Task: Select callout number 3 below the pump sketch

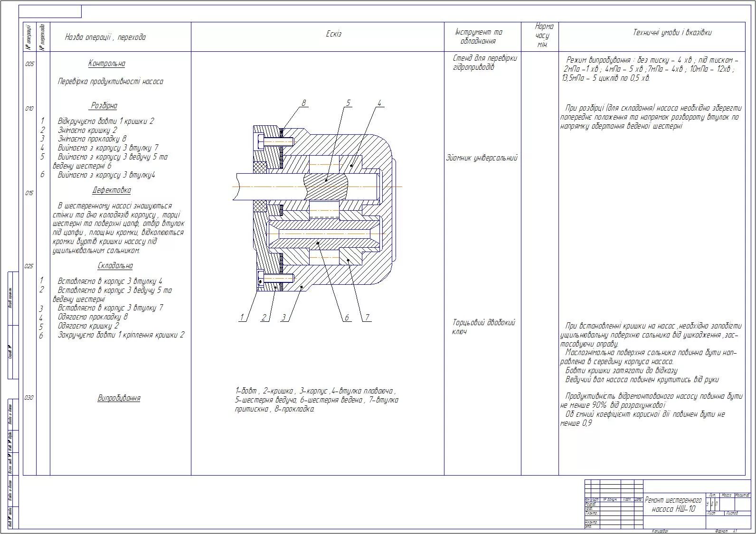Action: point(284,318)
